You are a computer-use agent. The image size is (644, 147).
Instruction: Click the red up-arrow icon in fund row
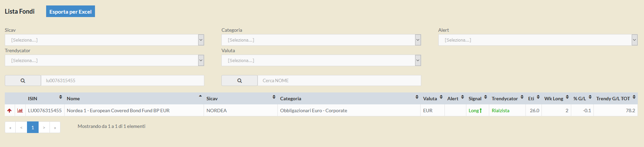10,111
